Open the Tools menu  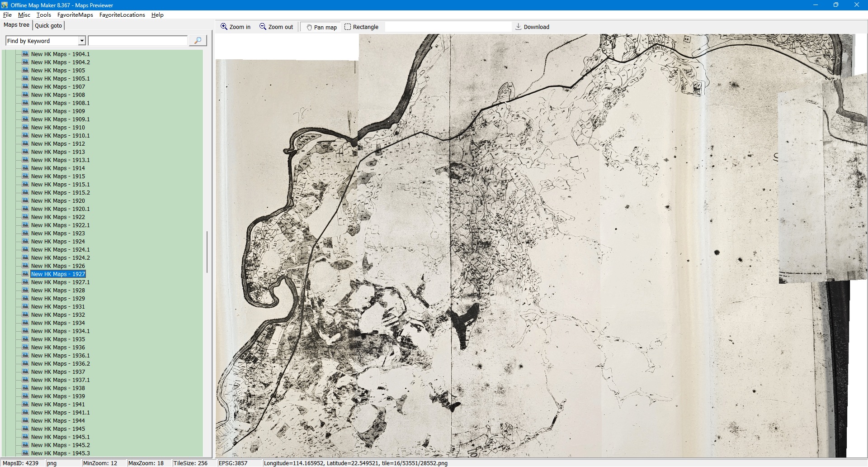pyautogui.click(x=44, y=15)
